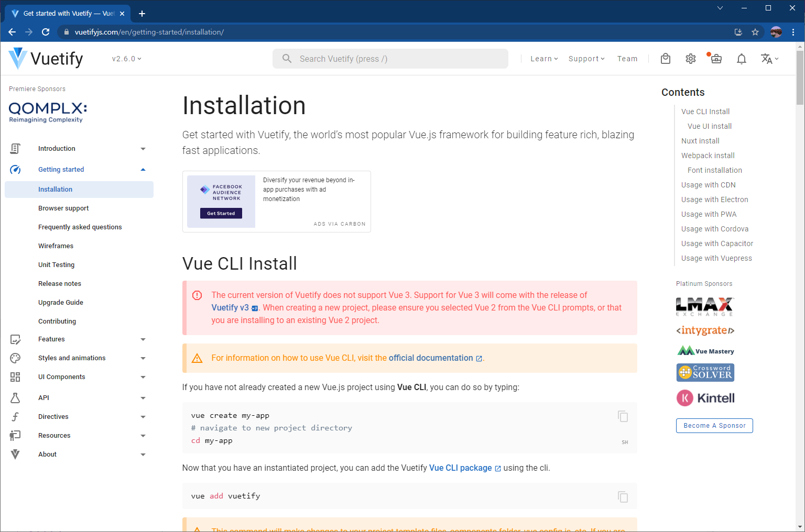Go to Browser support page

[x=63, y=208]
